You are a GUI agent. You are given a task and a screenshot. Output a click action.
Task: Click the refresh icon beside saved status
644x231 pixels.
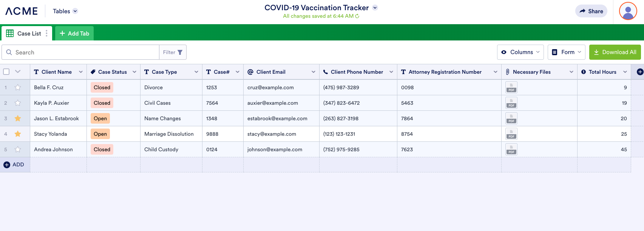tap(357, 16)
